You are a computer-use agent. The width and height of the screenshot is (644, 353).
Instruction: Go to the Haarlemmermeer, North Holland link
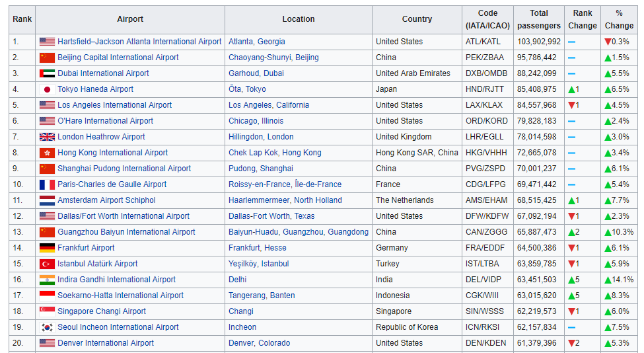[285, 200]
